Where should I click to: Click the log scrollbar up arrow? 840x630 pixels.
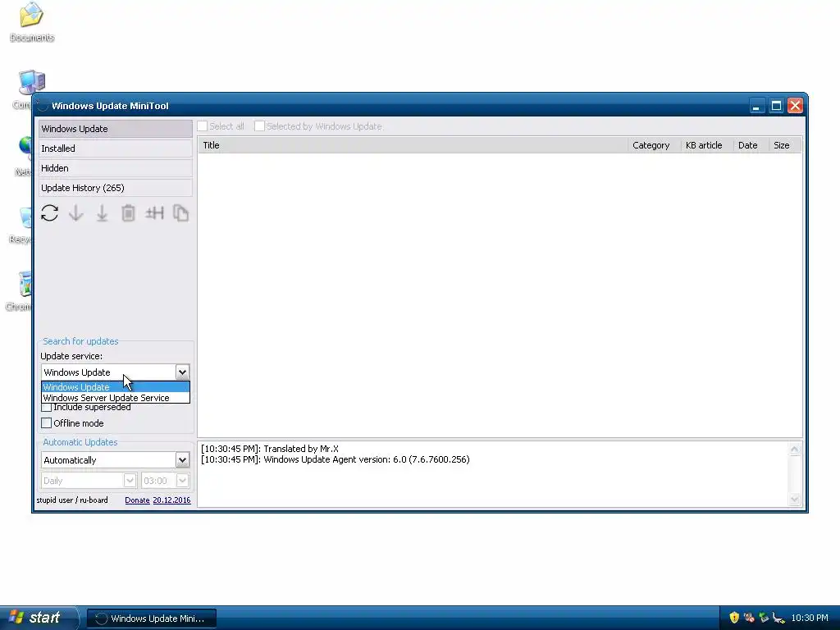(794, 450)
